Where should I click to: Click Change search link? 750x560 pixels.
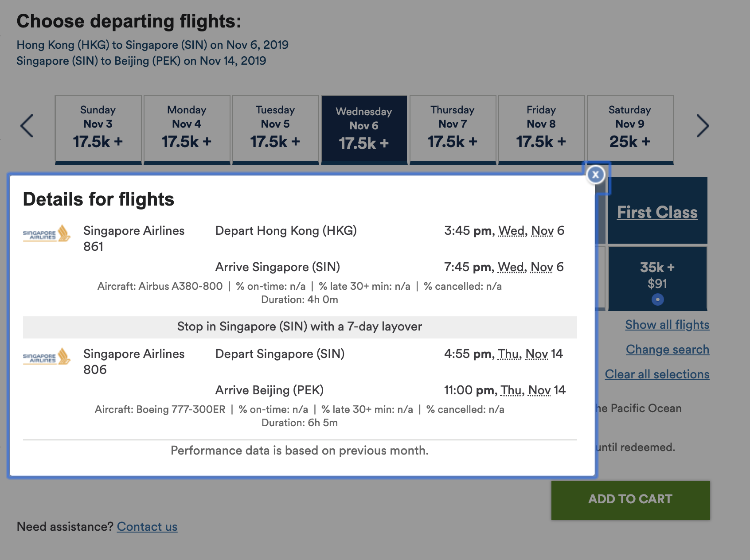point(668,350)
